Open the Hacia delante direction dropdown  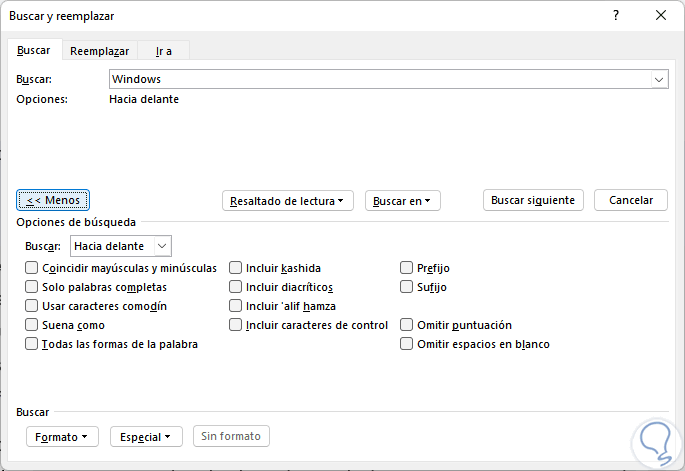(x=122, y=246)
